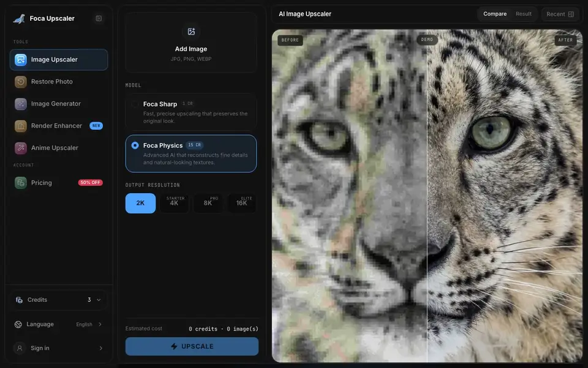Switch to the Compare tab
This screenshot has height=368, width=588.
495,14
